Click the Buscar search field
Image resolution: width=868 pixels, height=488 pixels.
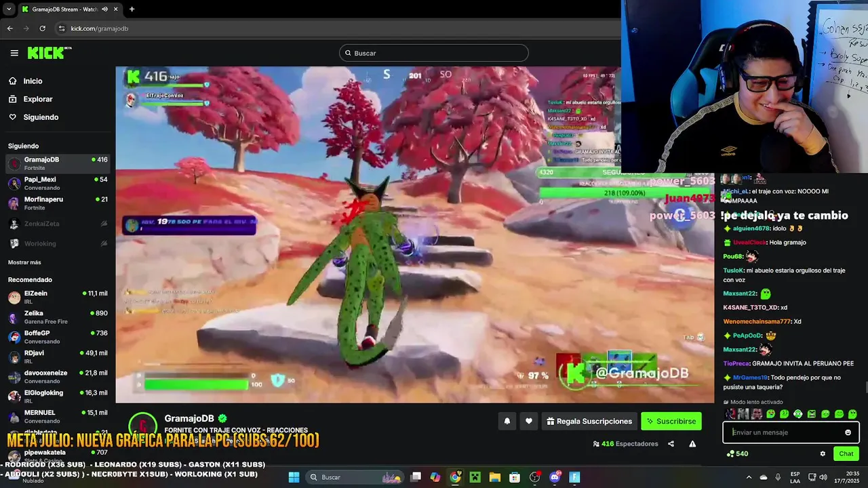coord(434,53)
